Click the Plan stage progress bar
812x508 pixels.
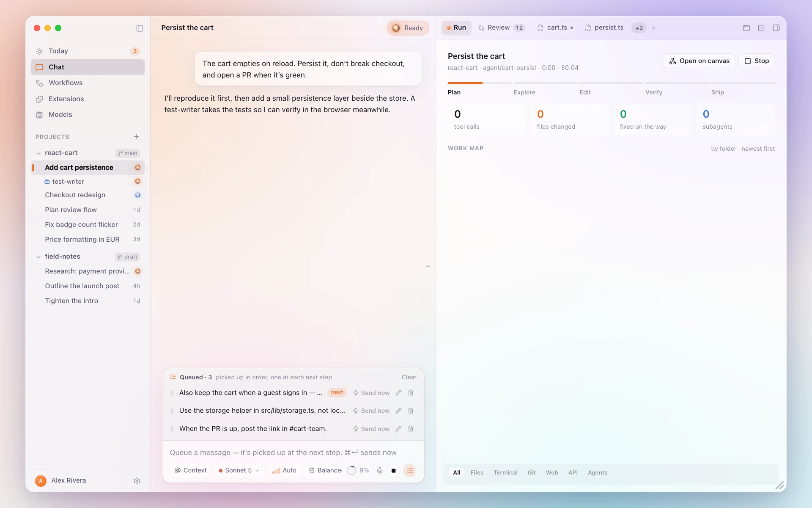click(479, 83)
